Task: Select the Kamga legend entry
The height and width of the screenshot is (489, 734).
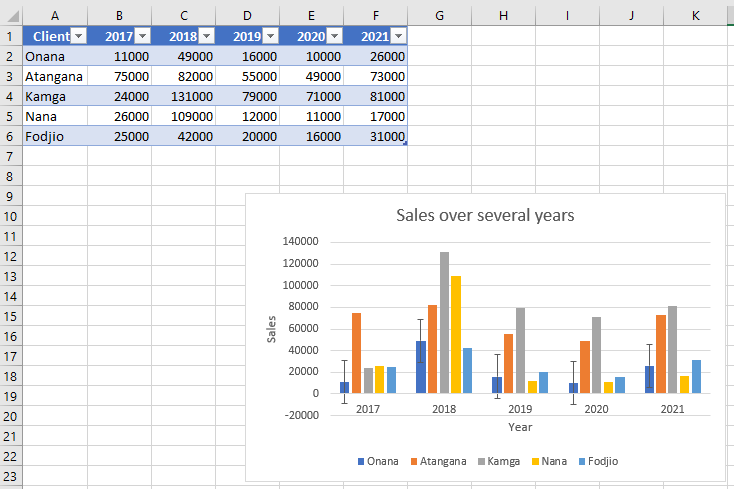Action: pos(499,461)
